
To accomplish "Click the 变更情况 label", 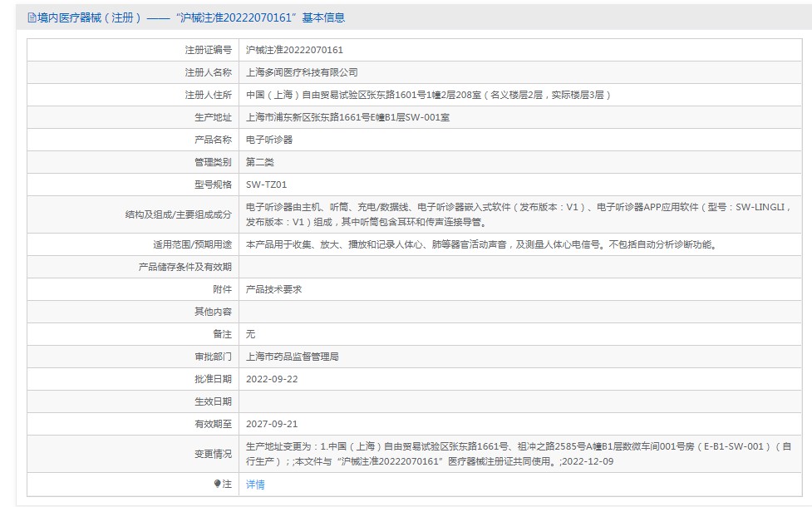I will point(213,454).
